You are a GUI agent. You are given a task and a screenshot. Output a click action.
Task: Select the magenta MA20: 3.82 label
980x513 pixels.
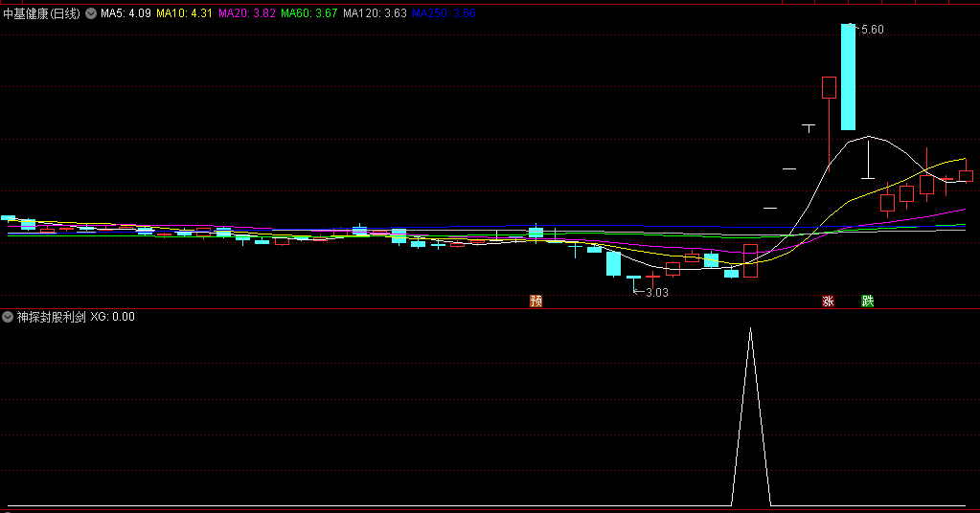pos(247,13)
